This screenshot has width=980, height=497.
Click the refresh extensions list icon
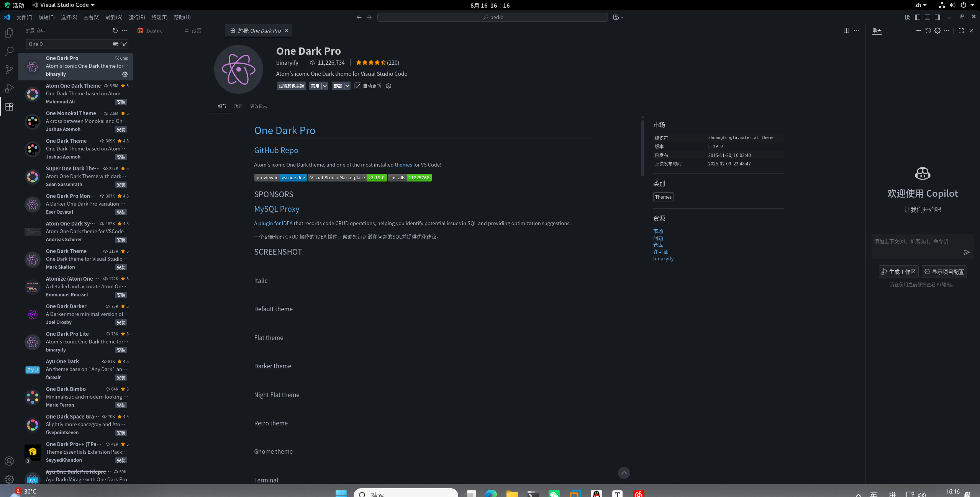115,31
